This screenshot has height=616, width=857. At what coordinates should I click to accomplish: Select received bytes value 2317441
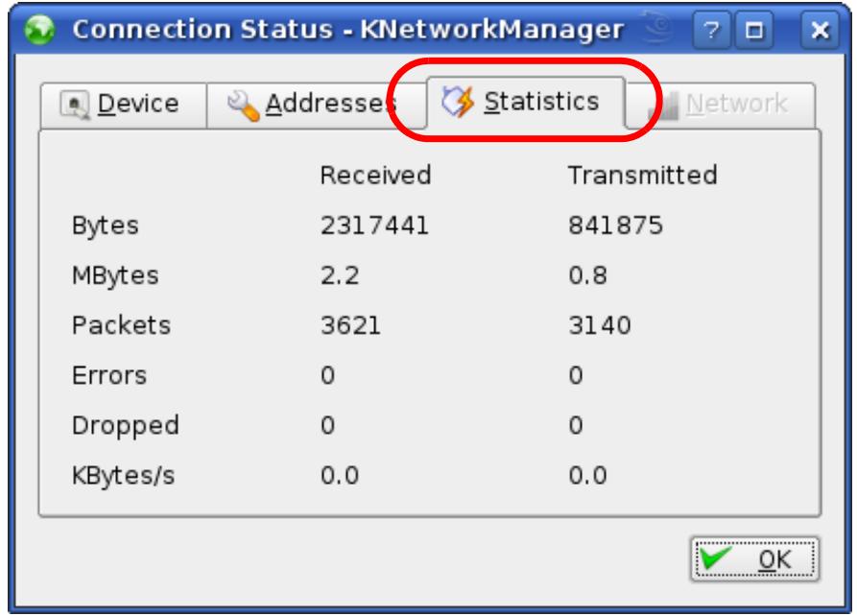pyautogui.click(x=375, y=225)
